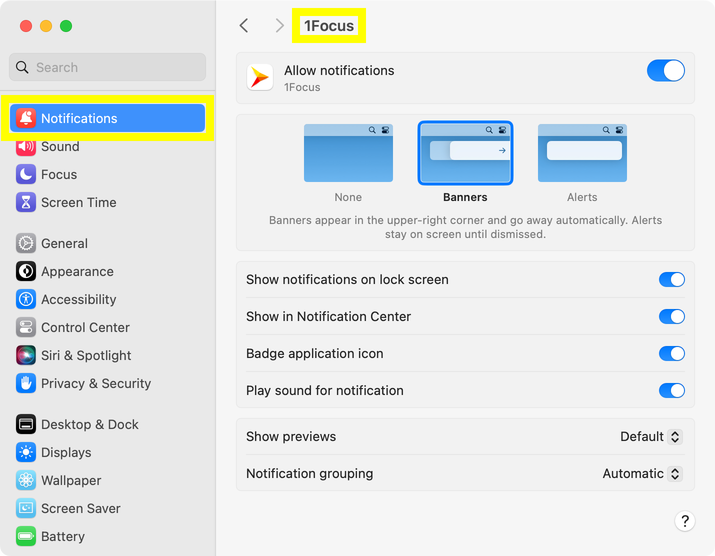The image size is (715, 556).
Task: Click the Wallpaper flower icon
Action: point(26,480)
